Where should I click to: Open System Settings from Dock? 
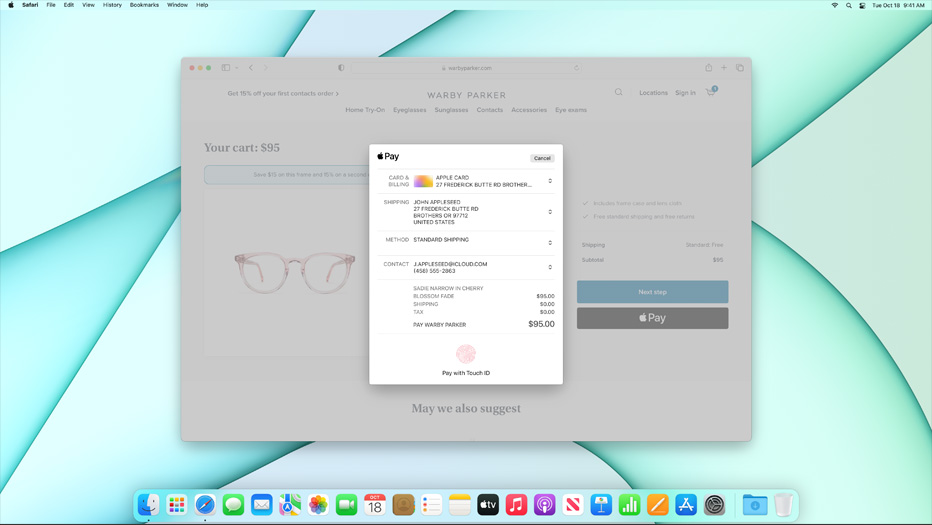(x=714, y=505)
